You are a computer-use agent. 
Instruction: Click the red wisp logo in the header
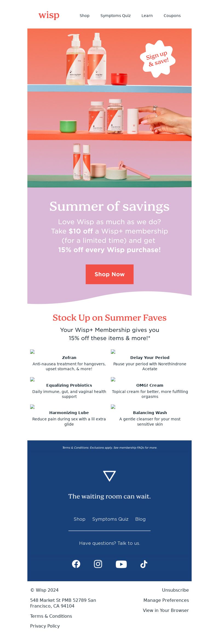(x=49, y=15)
